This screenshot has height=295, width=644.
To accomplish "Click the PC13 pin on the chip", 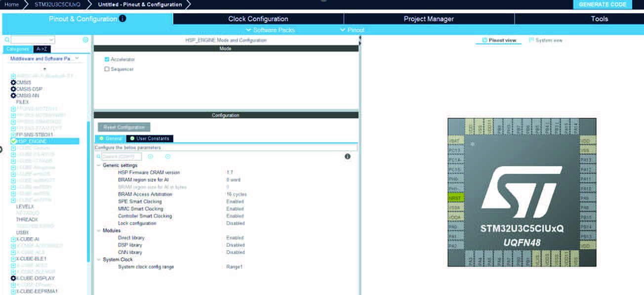I will coord(455,150).
